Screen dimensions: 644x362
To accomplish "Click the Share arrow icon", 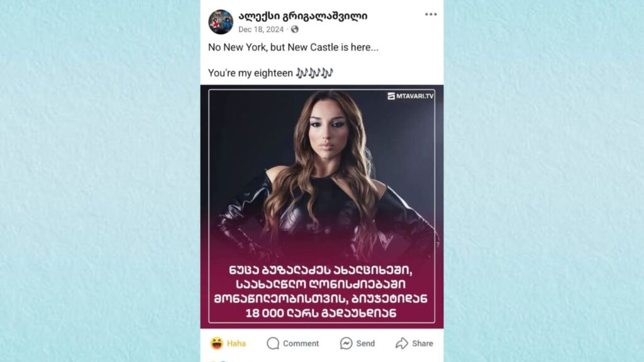I will click(402, 343).
